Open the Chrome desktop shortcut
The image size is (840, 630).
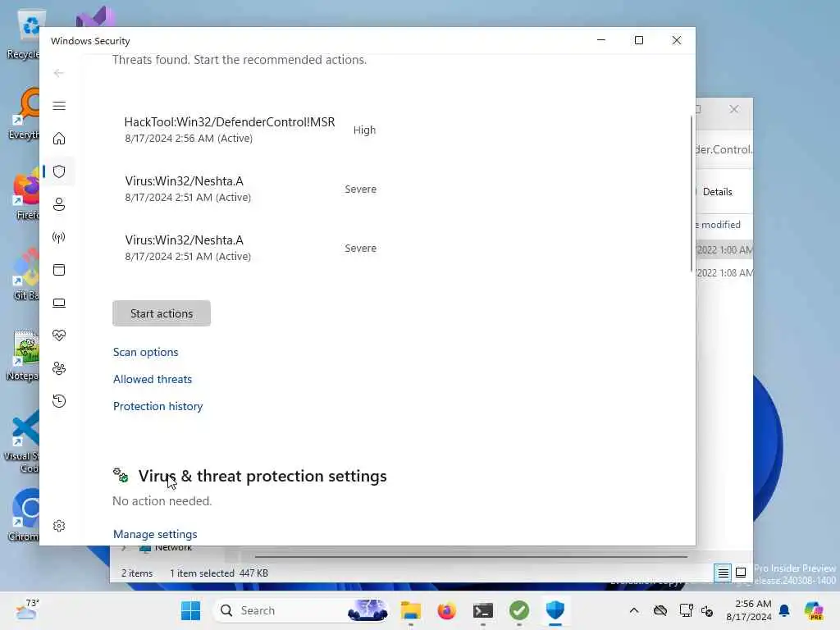(25, 515)
